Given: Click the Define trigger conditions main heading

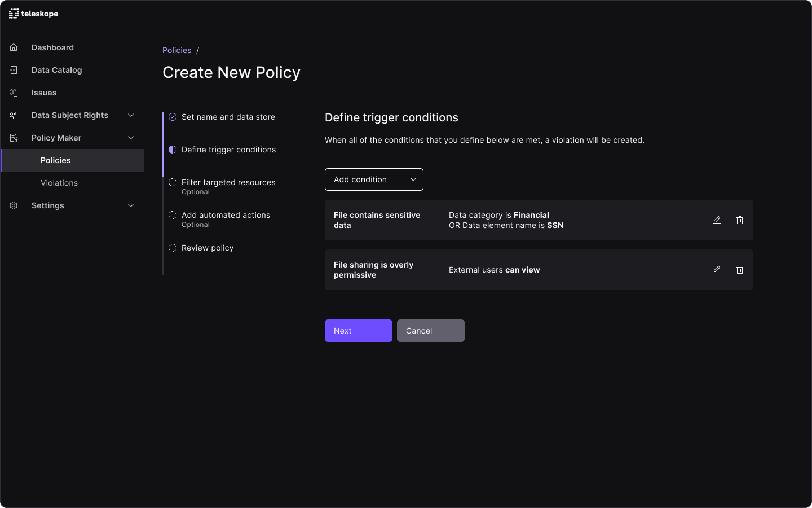Looking at the screenshot, I should (391, 117).
